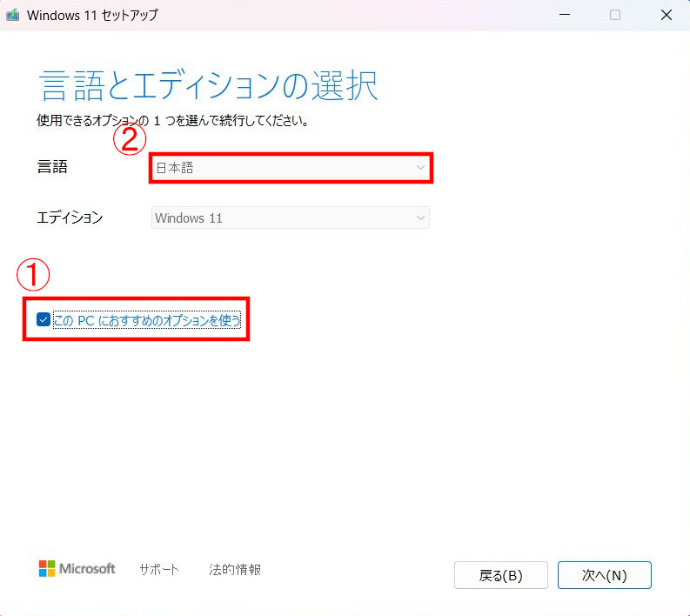Close the Windows 11 セットアップ window

tap(667, 15)
